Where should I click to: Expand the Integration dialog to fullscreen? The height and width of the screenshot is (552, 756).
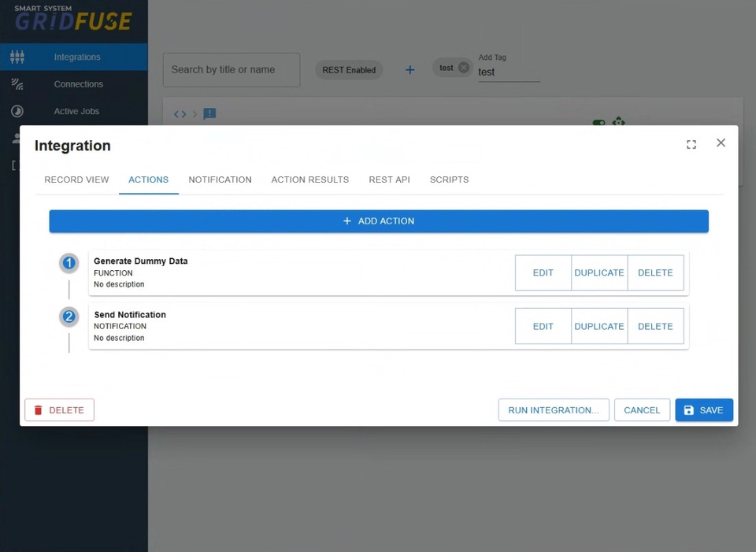click(691, 144)
